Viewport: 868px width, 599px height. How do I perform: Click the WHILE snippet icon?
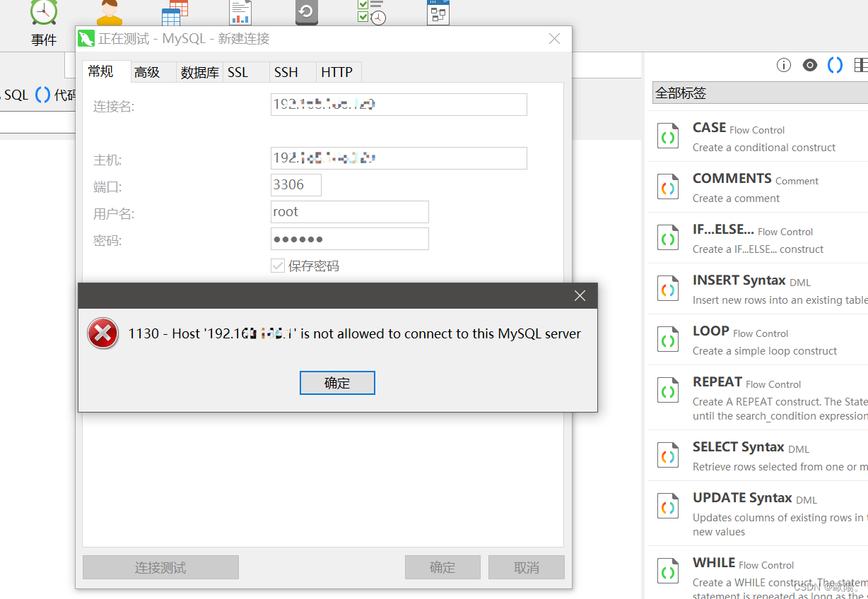[668, 570]
